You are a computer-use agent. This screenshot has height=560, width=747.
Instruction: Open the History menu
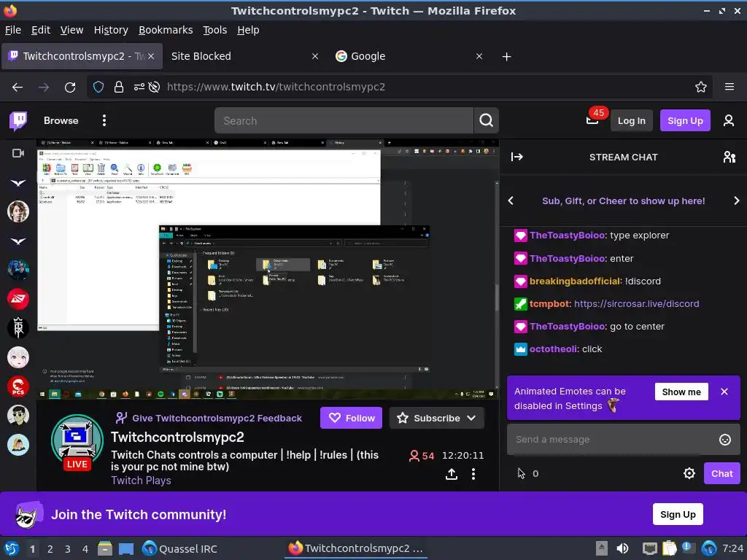click(x=111, y=30)
